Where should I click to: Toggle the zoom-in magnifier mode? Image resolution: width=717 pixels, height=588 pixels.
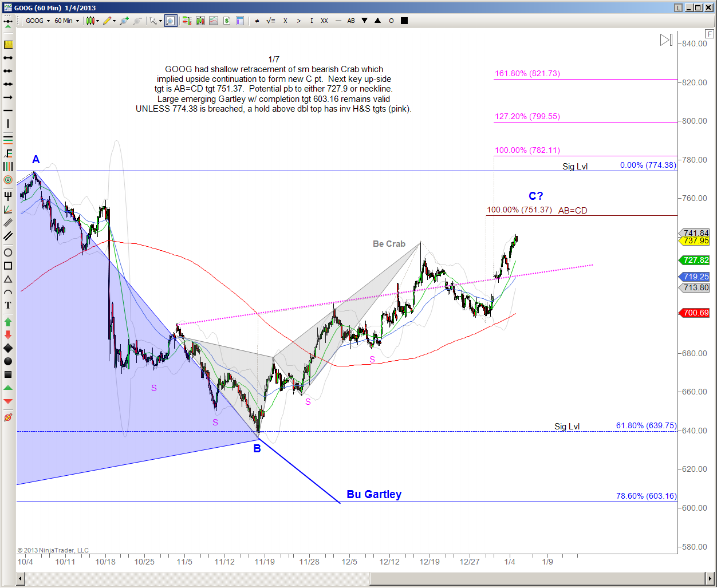coord(171,21)
